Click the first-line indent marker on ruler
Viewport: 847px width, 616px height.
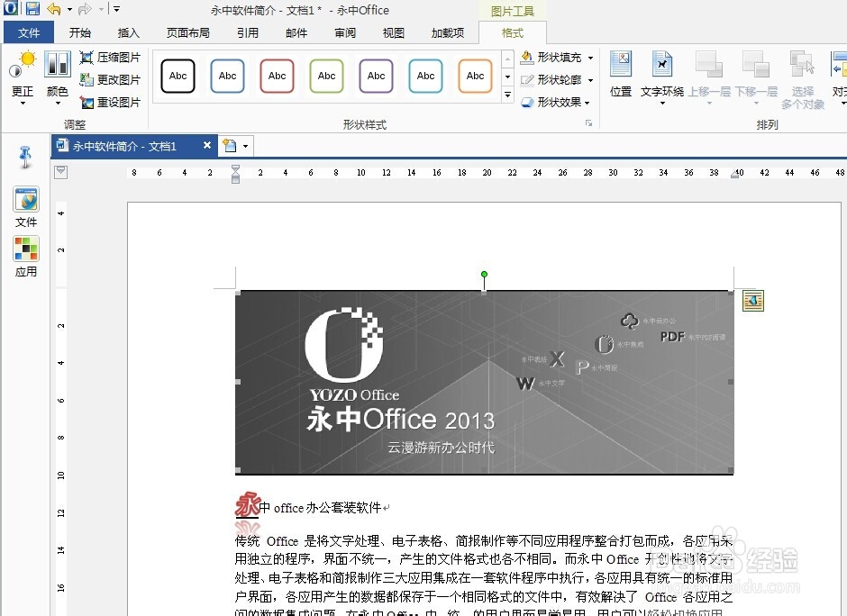235,169
